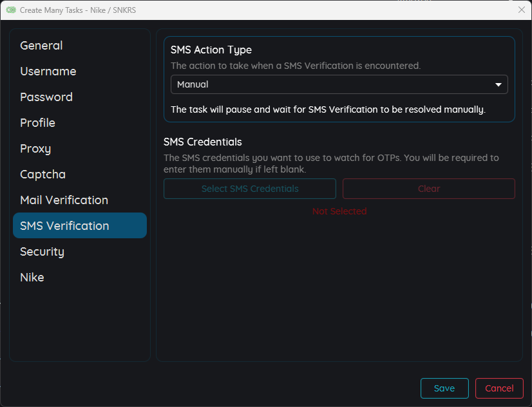
Task: Click the task will pause description text
Action: (328, 109)
